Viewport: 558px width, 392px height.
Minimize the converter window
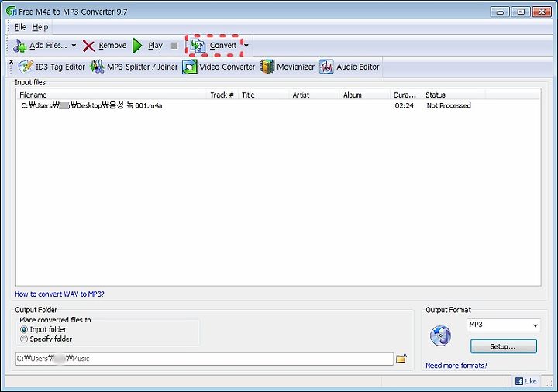tap(500, 12)
